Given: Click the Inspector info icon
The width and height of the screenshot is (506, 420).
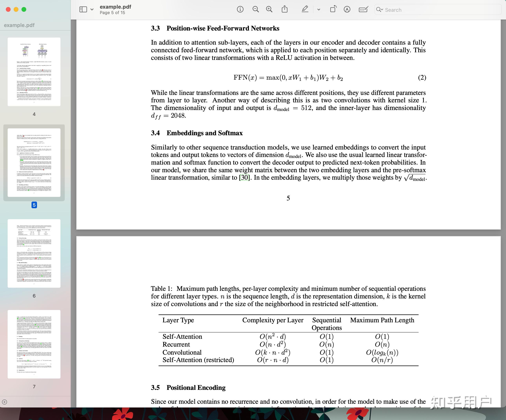Looking at the screenshot, I should (x=240, y=9).
